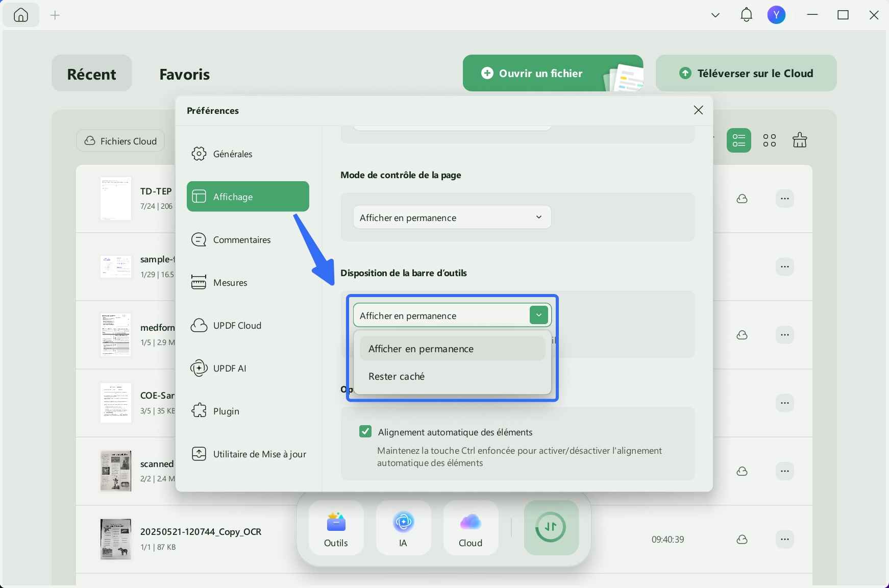Open the sample file thumbnail

[x=116, y=266]
